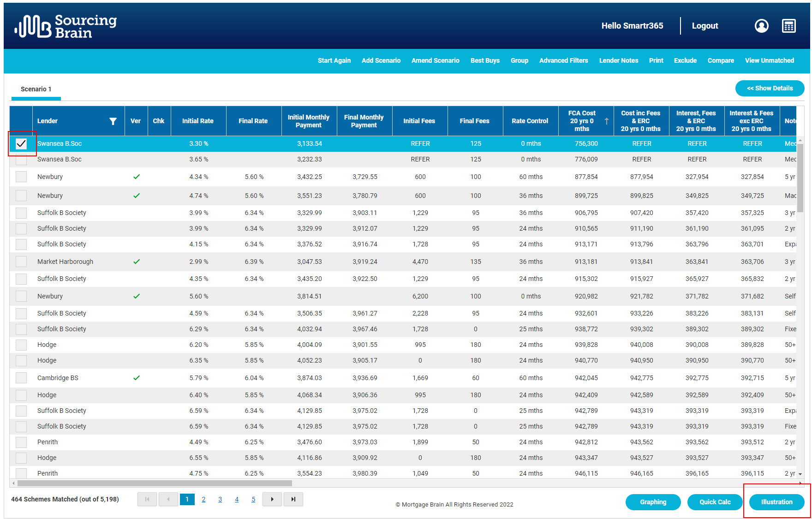Click the Sourcing Brain logo
The height and width of the screenshot is (519, 812).
[66, 26]
